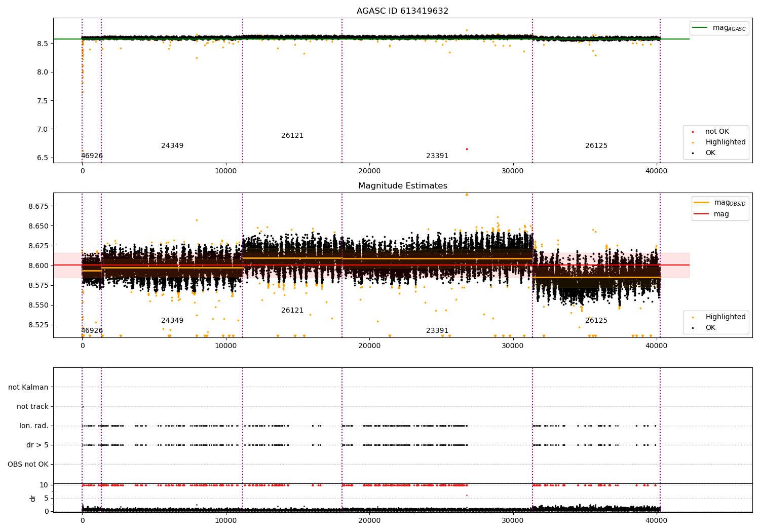This screenshot has width=760, height=532.
Task: Click the 40000 x-axis tick in Magnitude Estimates plot
Action: click(657, 346)
